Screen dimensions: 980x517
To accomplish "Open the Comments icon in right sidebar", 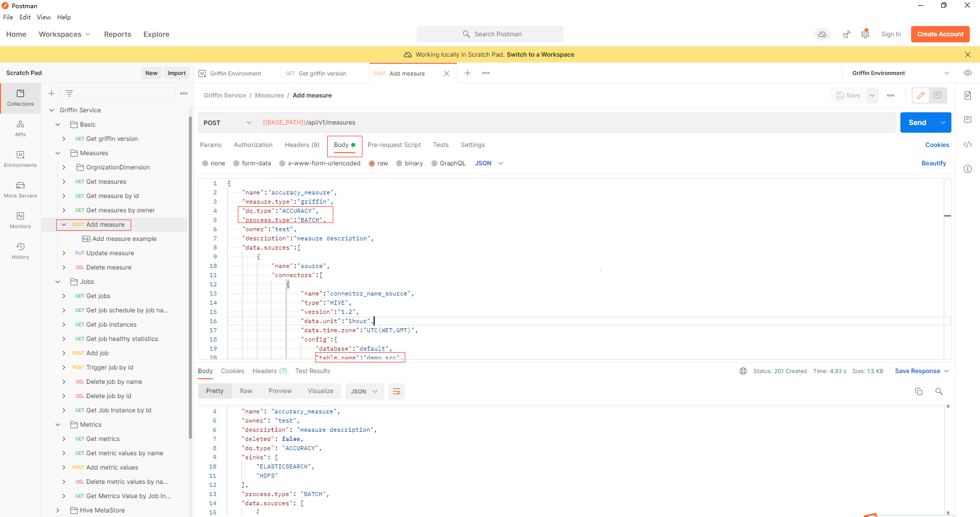I will [968, 120].
